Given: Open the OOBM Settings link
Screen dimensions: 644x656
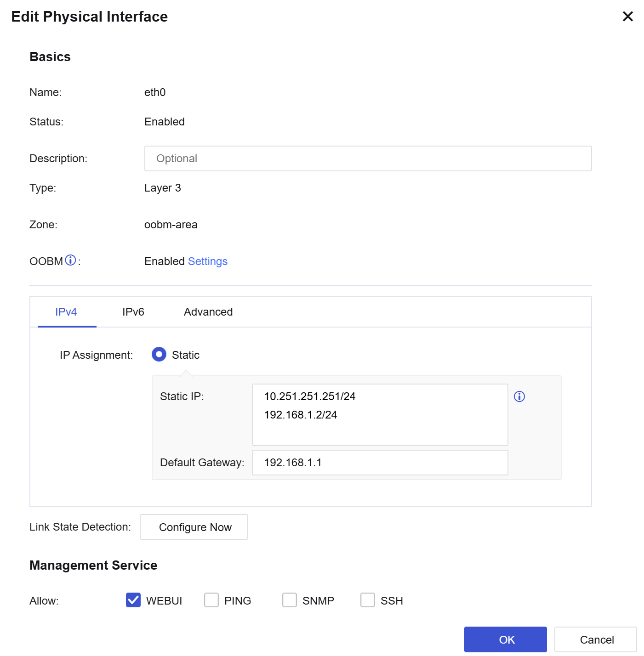Looking at the screenshot, I should tap(208, 261).
